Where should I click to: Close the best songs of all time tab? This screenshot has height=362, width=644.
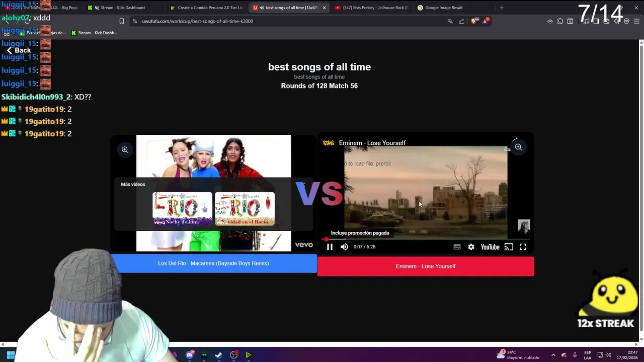tap(324, 8)
